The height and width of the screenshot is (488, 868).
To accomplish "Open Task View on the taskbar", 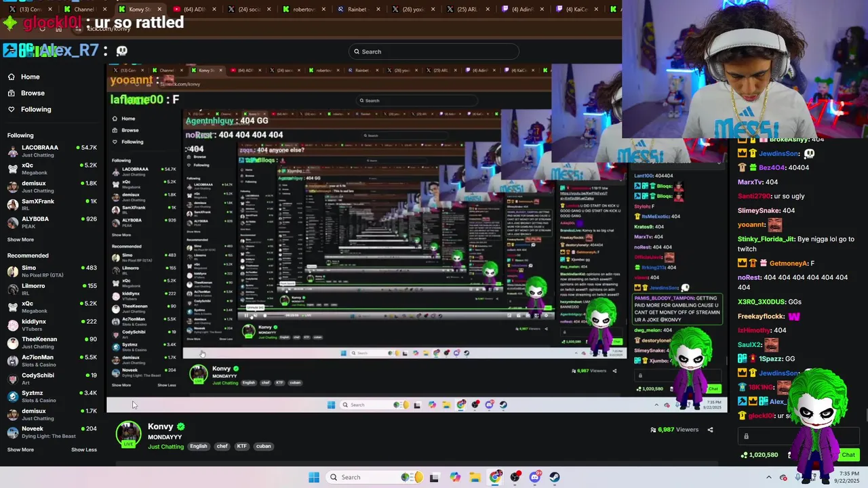I will pos(434,477).
